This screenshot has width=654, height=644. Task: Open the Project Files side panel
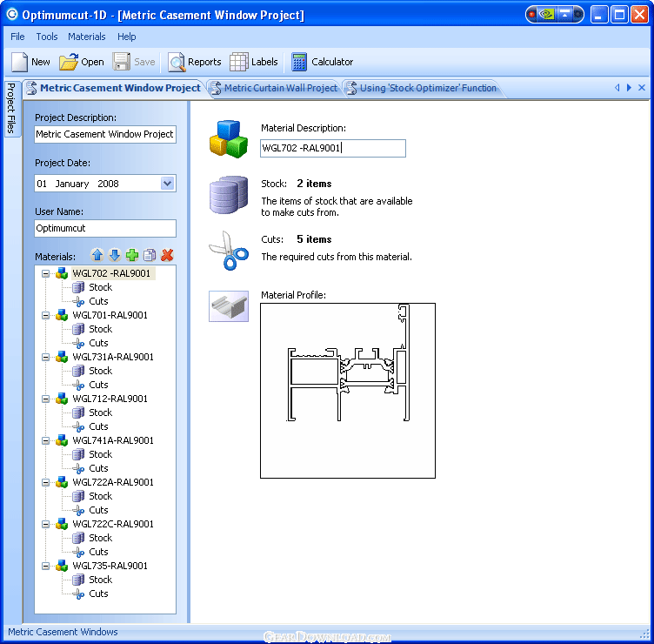tap(10, 108)
